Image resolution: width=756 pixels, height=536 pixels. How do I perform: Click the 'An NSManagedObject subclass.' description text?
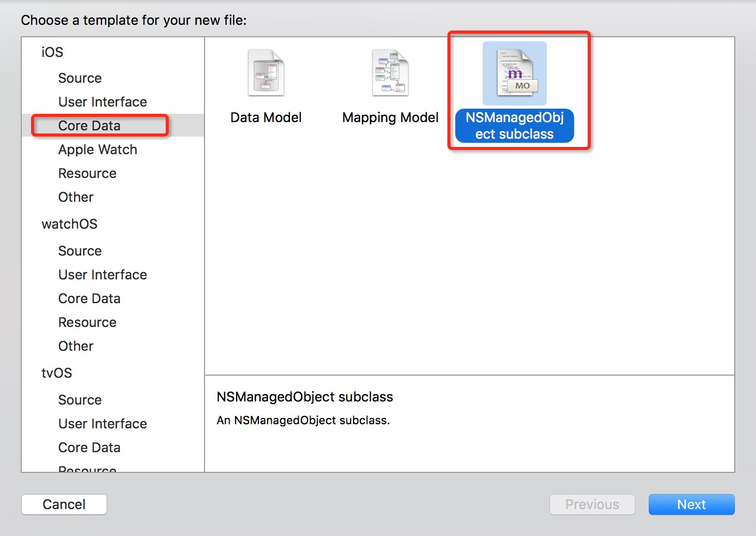[303, 420]
